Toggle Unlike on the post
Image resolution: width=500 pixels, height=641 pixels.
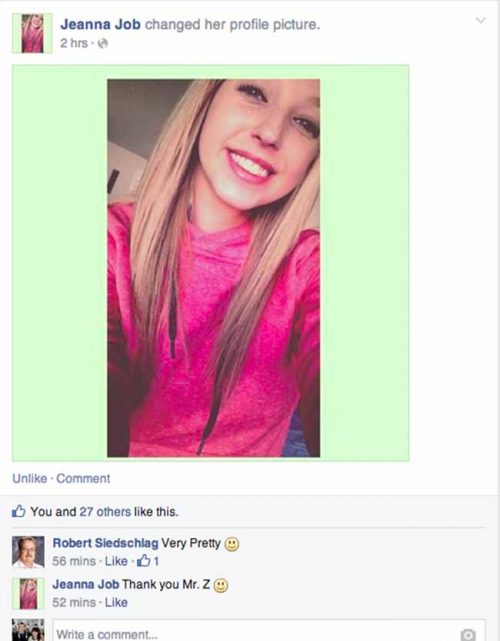[29, 478]
